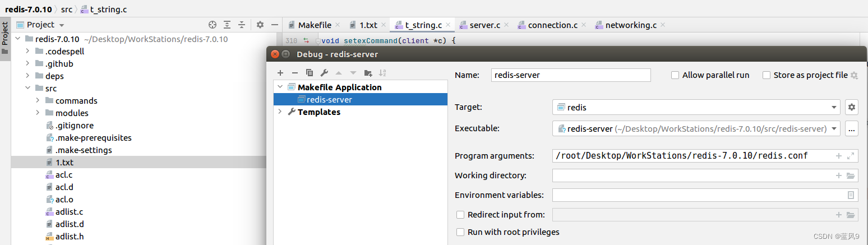The height and width of the screenshot is (245, 868).
Task: Open the Executable dropdown showing redis-server
Action: coord(696,128)
